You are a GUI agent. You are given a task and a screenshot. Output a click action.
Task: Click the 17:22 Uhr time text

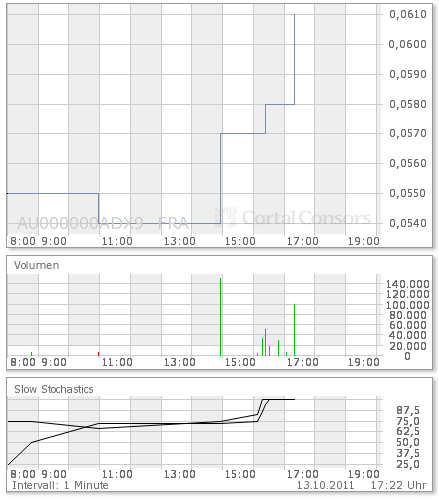point(398,485)
